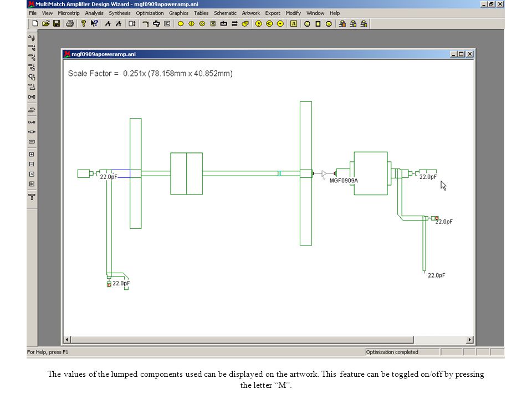Click the 22.0pF label at bottom right
Screen dimensions: 532x399
(436, 275)
